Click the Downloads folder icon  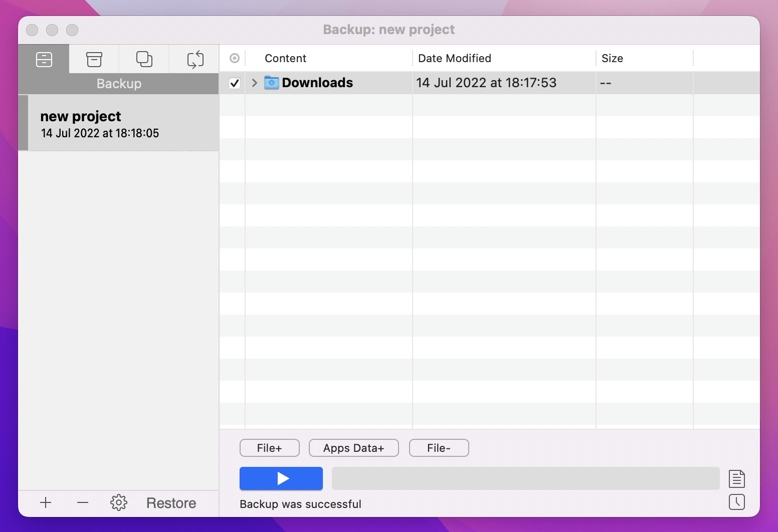click(271, 83)
